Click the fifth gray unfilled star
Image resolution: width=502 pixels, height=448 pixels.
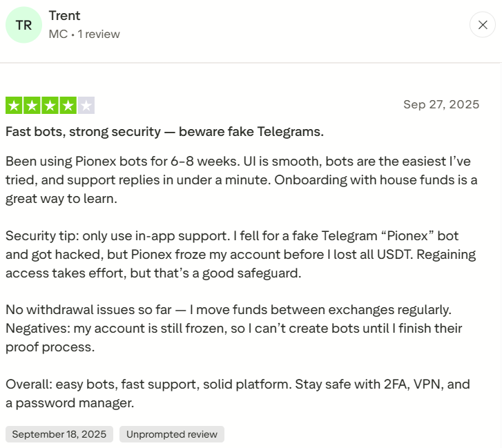(86, 106)
